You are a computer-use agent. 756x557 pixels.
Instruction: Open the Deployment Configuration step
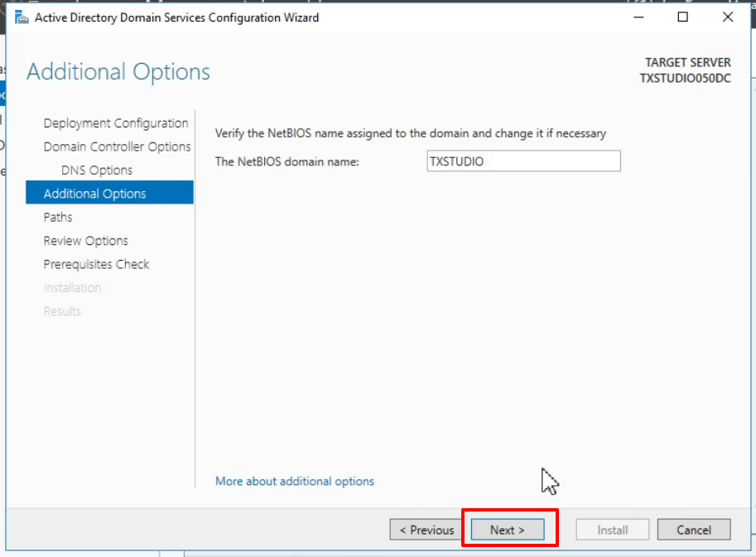[116, 123]
